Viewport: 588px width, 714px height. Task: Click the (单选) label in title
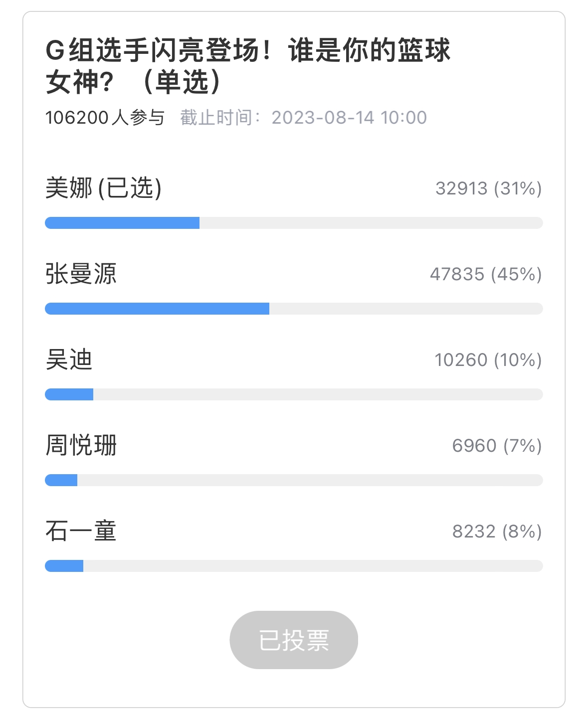[182, 82]
